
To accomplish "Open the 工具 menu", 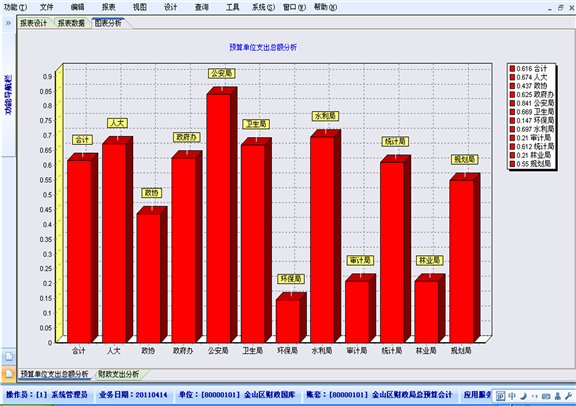I will (233, 7).
